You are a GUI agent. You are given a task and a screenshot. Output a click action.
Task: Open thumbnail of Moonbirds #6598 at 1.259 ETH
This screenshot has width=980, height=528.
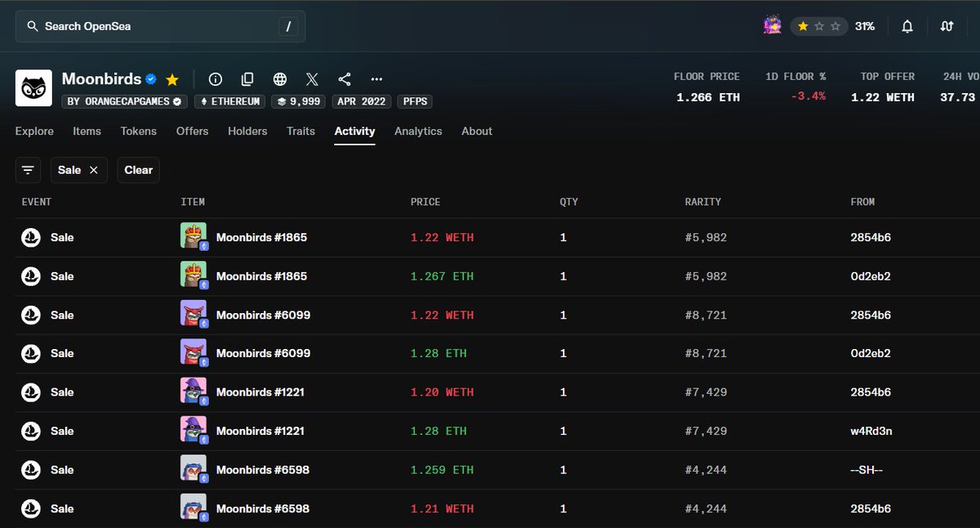click(x=194, y=469)
